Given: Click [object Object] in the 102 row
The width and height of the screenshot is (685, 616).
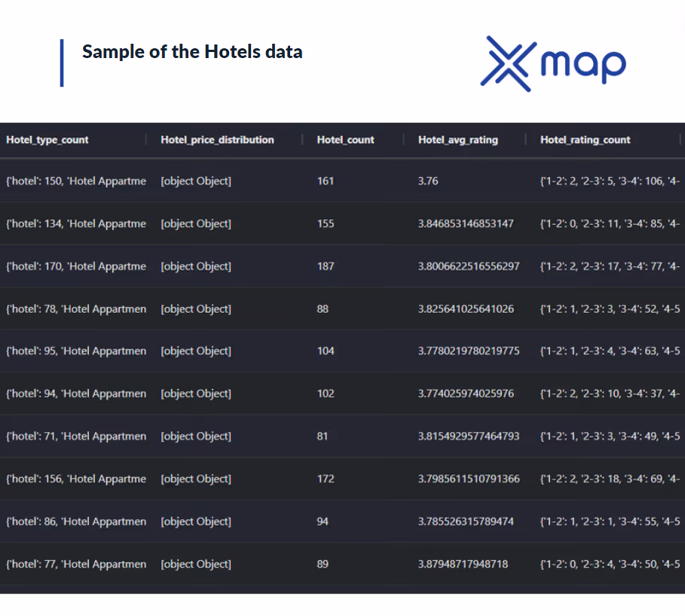Looking at the screenshot, I should [196, 394].
